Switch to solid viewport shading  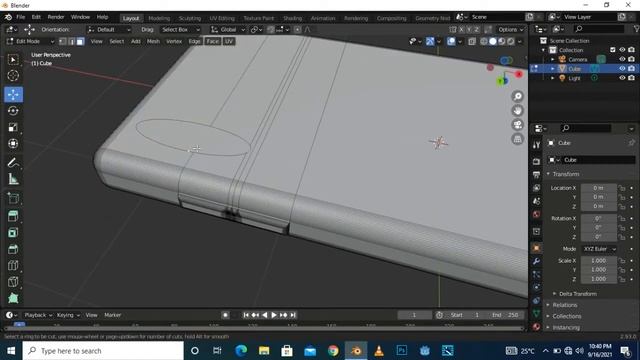click(493, 41)
